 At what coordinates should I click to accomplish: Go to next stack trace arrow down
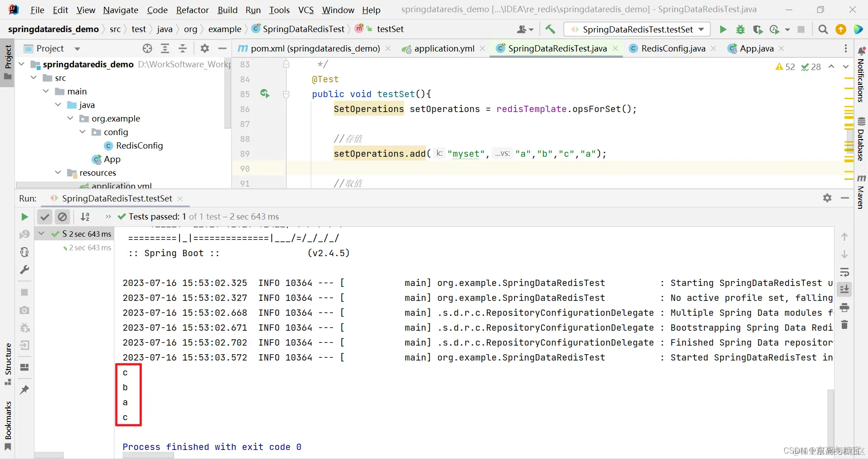[x=844, y=254]
